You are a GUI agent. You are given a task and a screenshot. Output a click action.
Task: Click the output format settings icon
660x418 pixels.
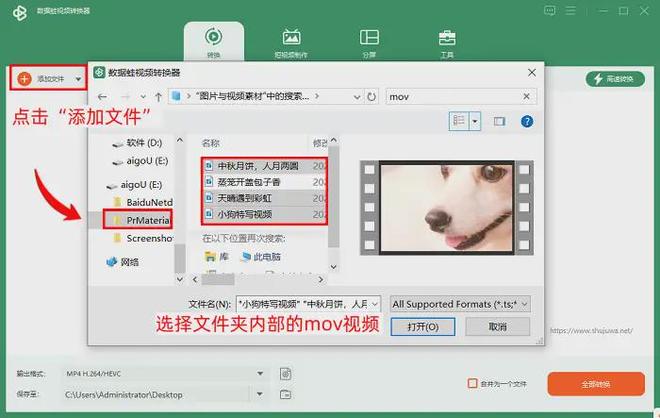coord(285,374)
